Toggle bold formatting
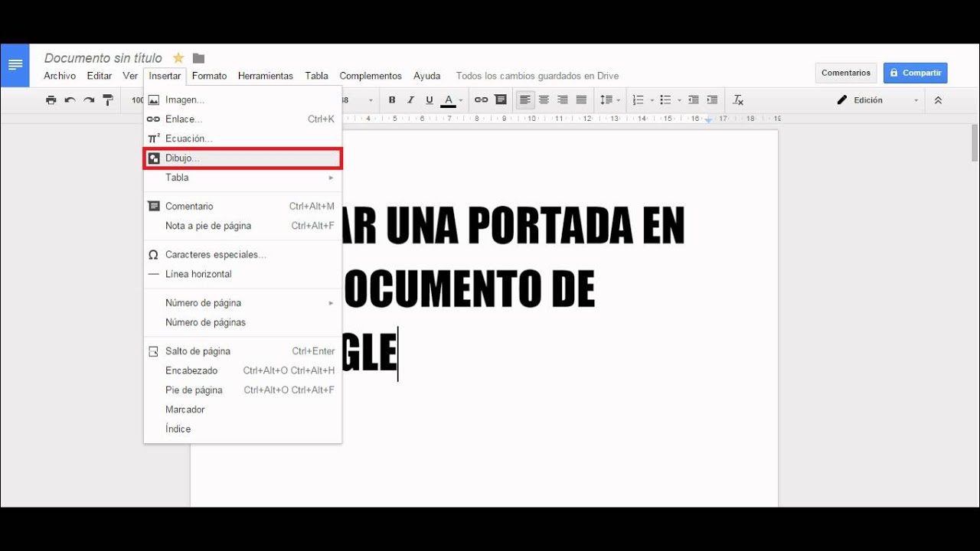The width and height of the screenshot is (980, 551). (x=392, y=100)
